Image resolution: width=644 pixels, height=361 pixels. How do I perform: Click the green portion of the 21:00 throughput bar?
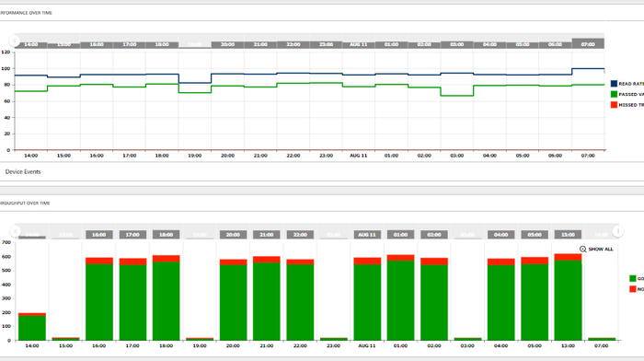click(267, 301)
